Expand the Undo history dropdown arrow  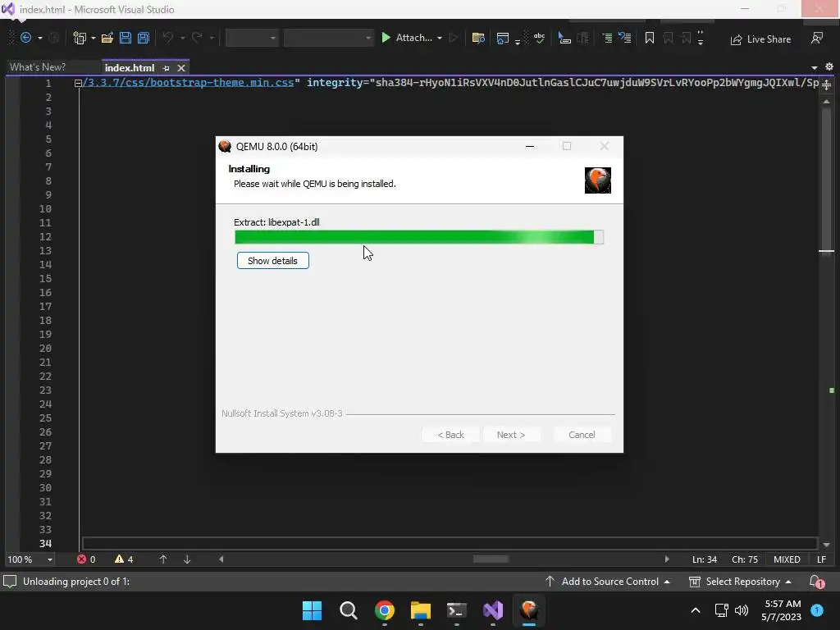pos(182,38)
